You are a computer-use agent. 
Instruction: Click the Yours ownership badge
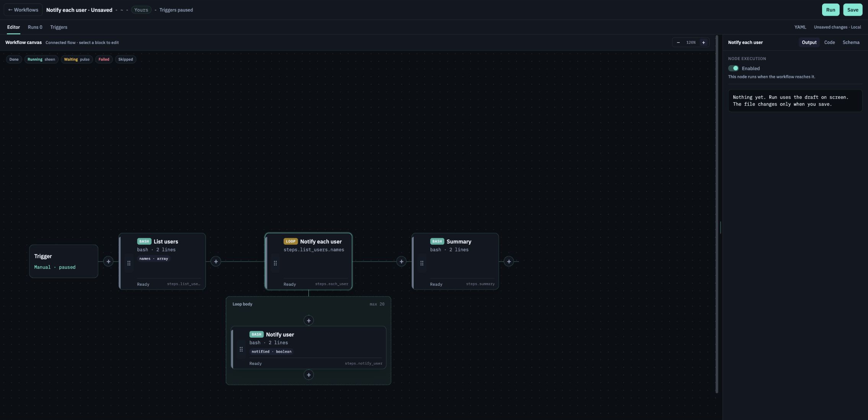click(x=141, y=10)
